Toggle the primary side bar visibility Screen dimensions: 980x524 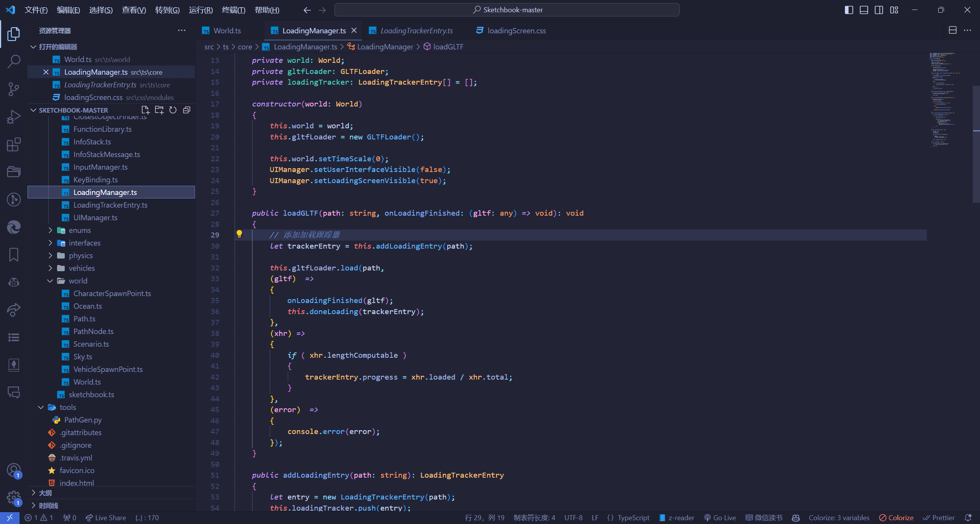pos(849,10)
